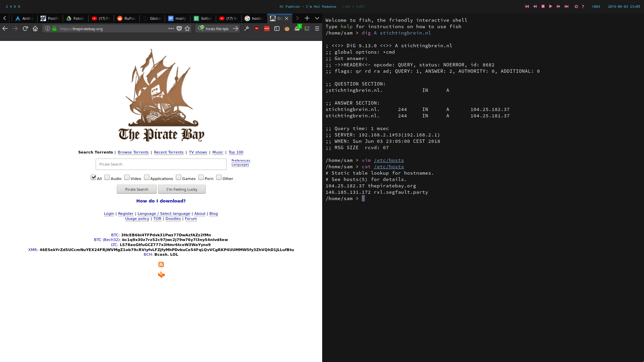Click the site information icon

tap(48, 29)
